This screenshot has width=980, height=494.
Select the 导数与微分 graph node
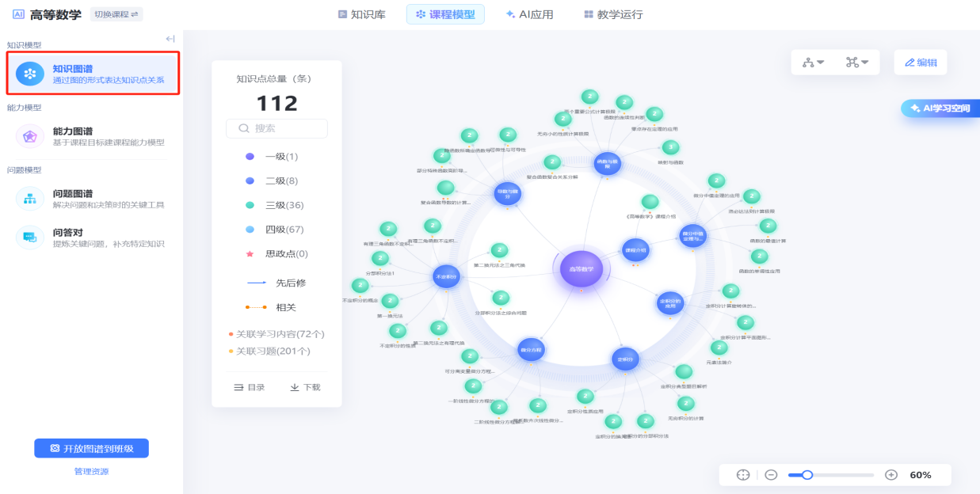[507, 193]
